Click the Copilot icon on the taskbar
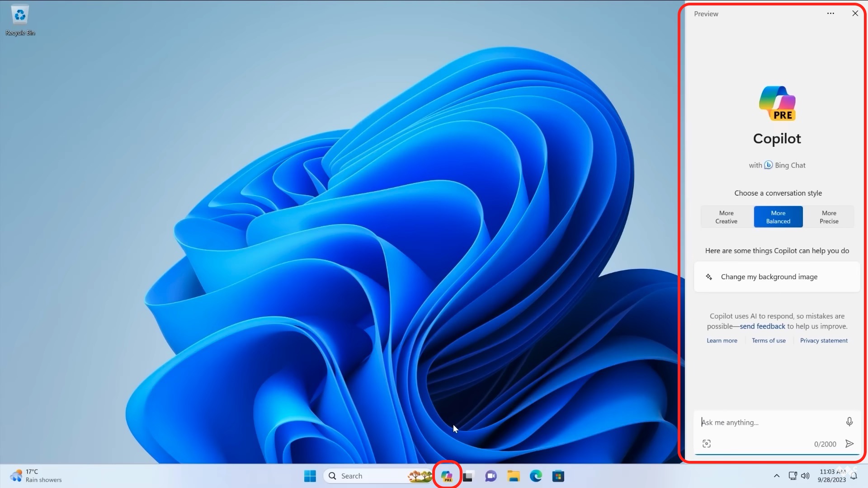Screen dimensions: 868x488 [x=447, y=476]
